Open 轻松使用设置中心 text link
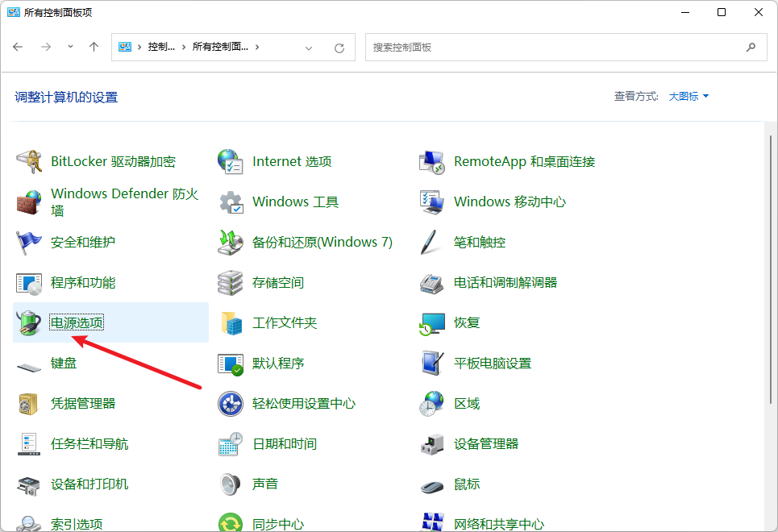Viewport: 778px width, 532px height. coord(304,404)
